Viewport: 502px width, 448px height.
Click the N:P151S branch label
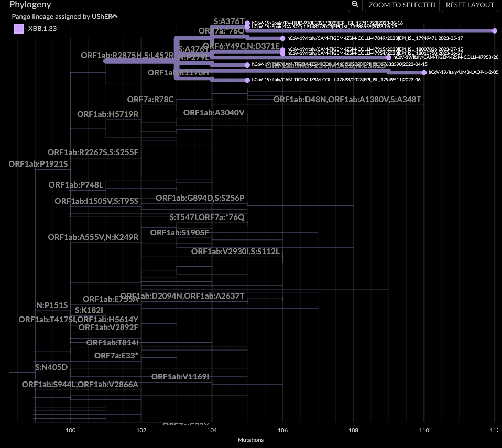[51, 305]
